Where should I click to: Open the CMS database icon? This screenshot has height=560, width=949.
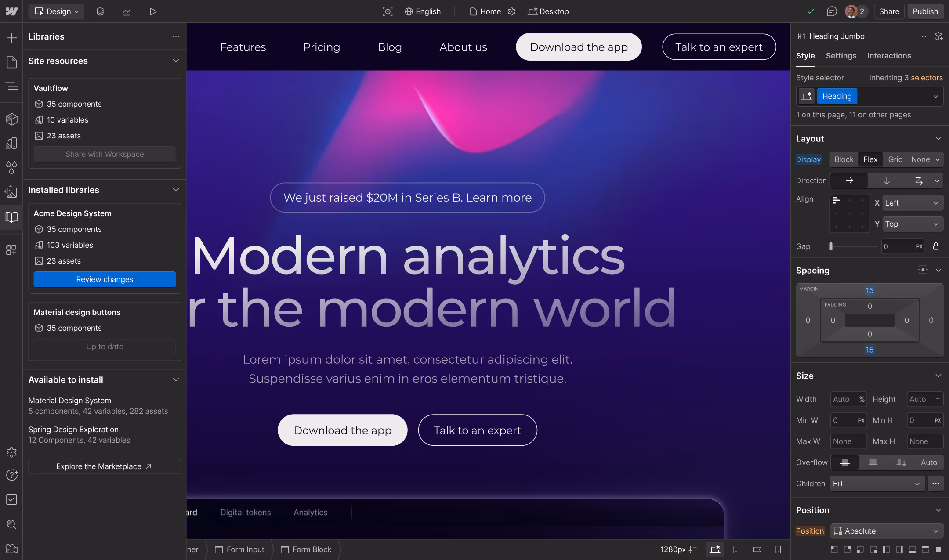coord(100,12)
